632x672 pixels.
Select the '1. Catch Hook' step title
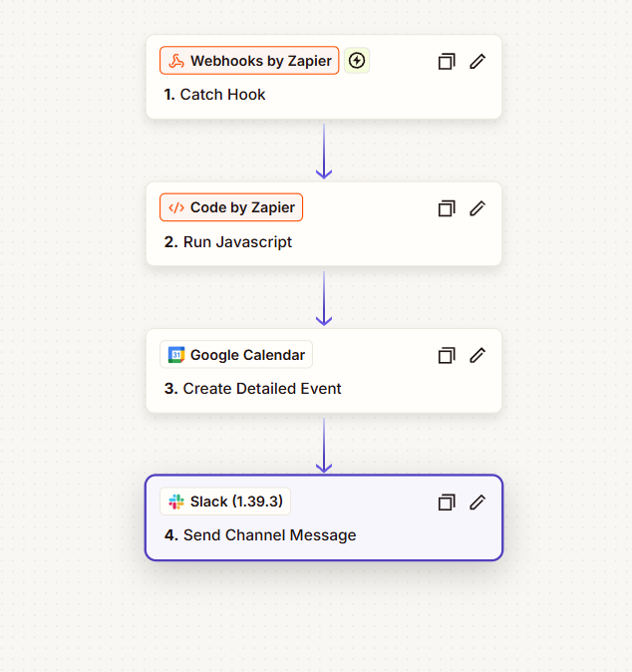click(214, 95)
